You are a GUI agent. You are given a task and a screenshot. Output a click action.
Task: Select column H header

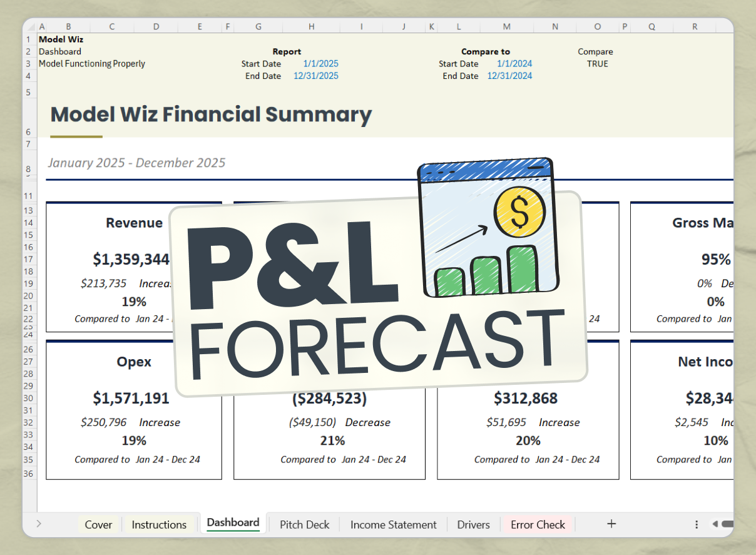[x=311, y=26]
